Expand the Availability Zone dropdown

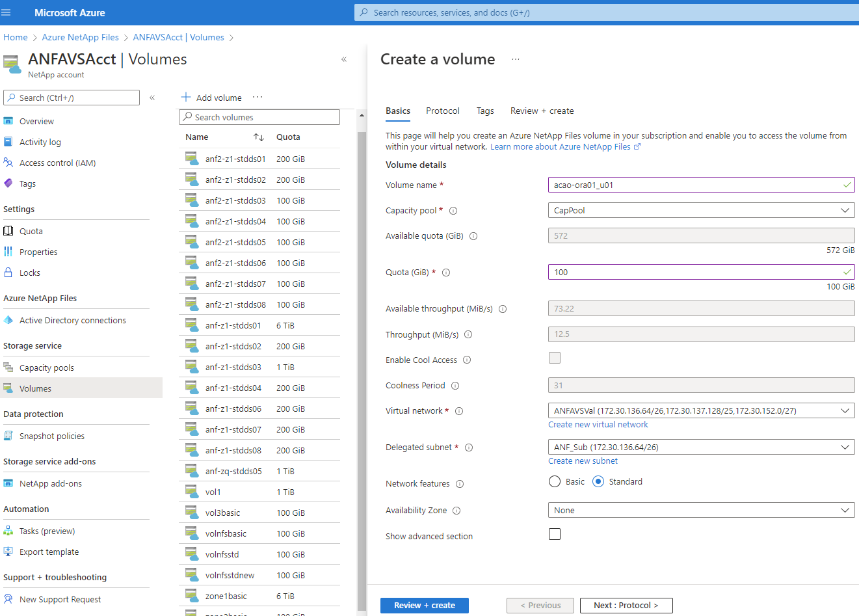(x=701, y=511)
